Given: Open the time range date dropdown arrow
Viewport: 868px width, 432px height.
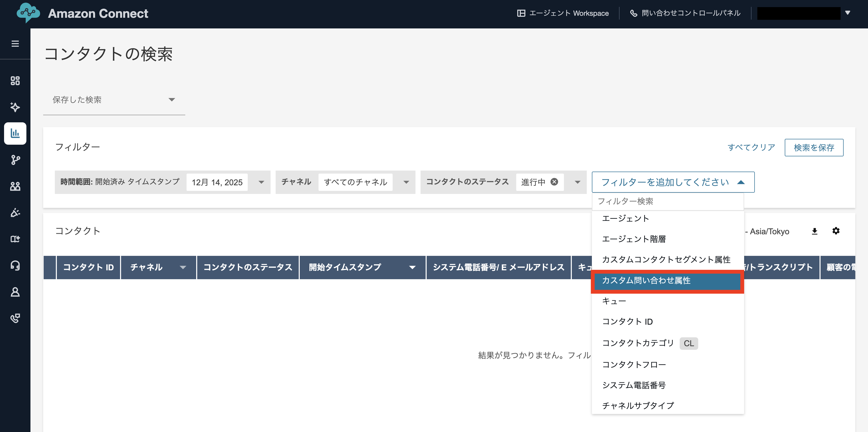Looking at the screenshot, I should pos(261,182).
